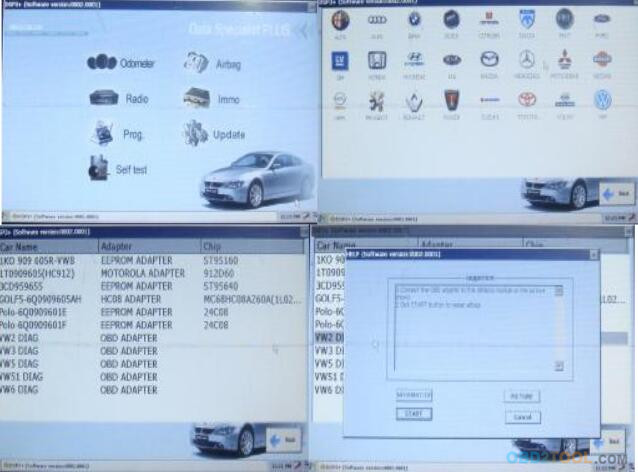Select the VW2 DIAG row in full list
This screenshot has height=472, width=638.
[152, 338]
